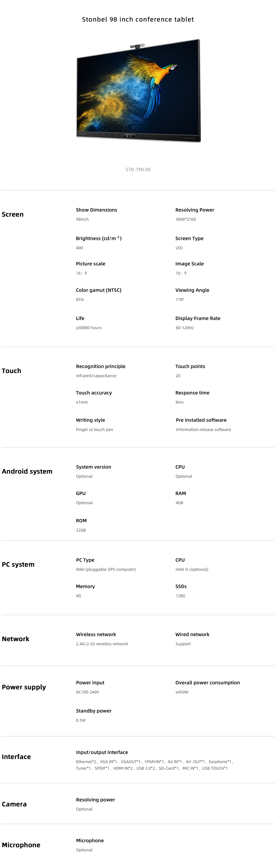Select the Network section heading
The image size is (276, 868).
[16, 639]
